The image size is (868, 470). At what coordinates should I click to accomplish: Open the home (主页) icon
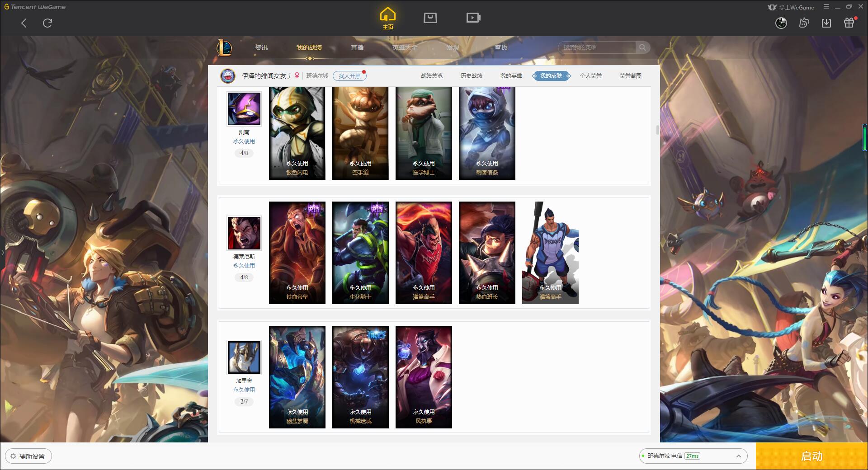click(x=388, y=19)
